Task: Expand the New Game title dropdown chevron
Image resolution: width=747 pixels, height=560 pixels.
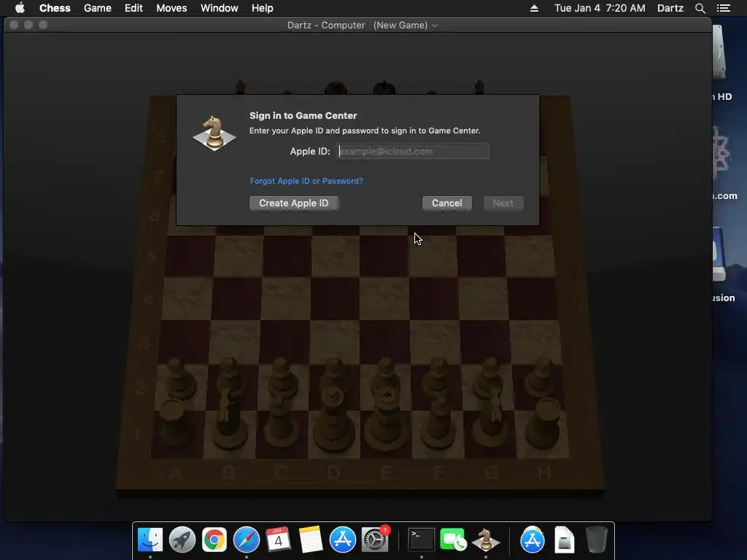Action: tap(435, 26)
